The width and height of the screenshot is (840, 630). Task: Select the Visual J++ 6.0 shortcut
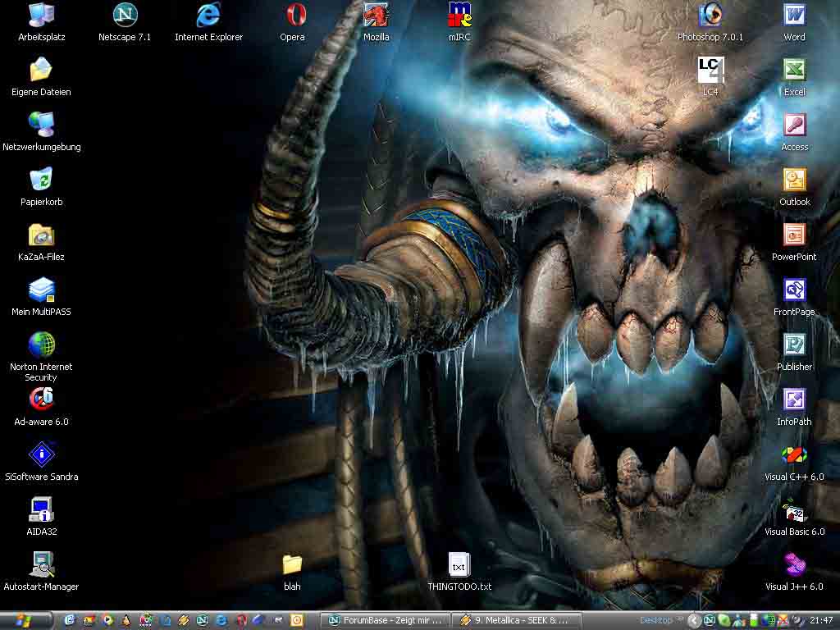[794, 572]
